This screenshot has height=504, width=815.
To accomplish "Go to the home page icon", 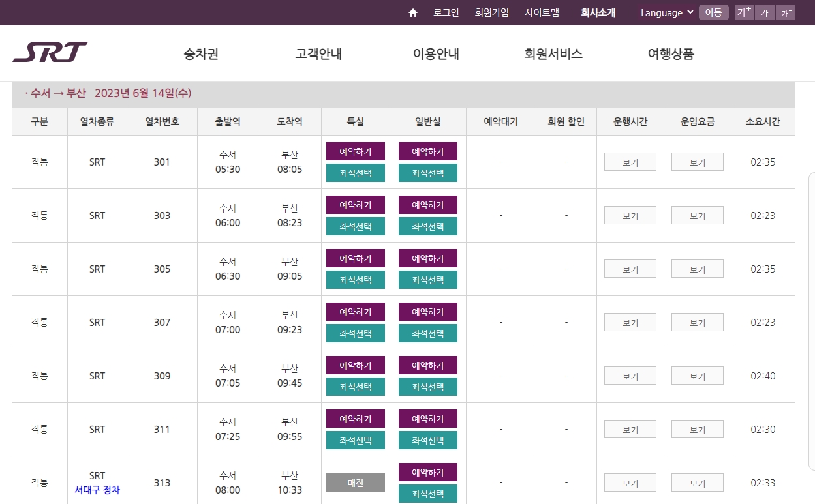I will [412, 13].
